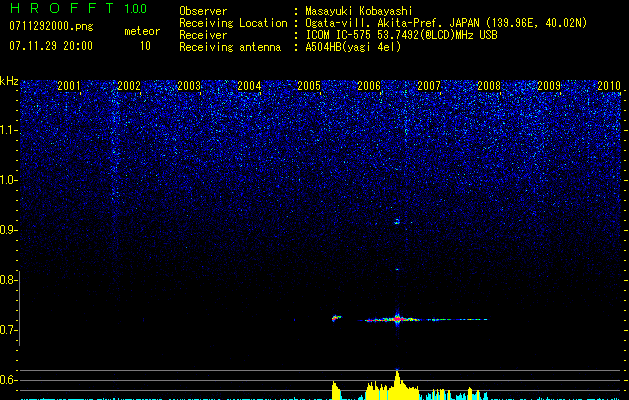This screenshot has width=629, height=400.
Task: Click the small echo blip near 2005
Action: tap(336, 318)
